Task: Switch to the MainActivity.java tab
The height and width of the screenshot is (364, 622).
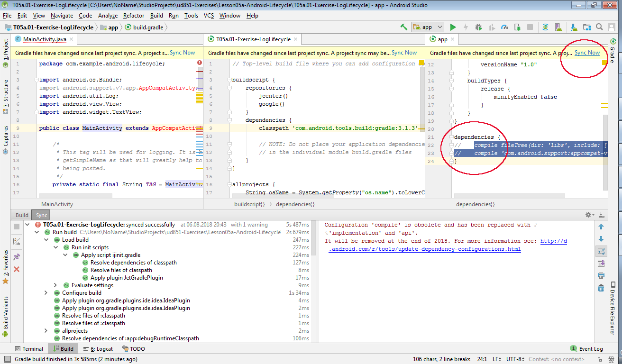Action: click(x=45, y=40)
